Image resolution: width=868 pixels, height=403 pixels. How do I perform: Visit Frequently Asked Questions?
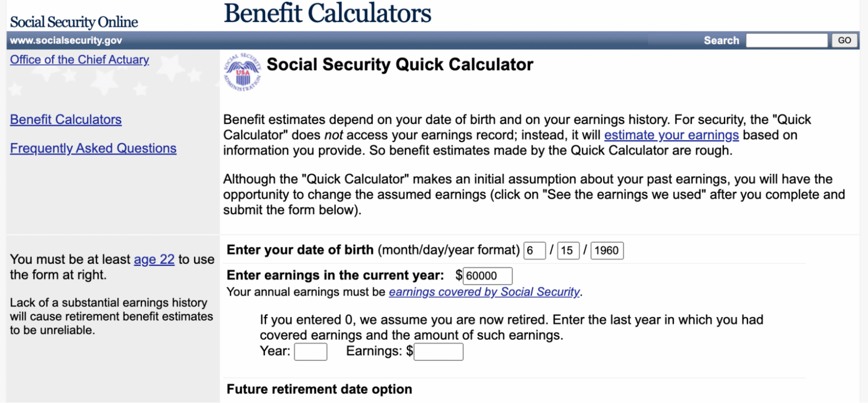click(x=93, y=148)
